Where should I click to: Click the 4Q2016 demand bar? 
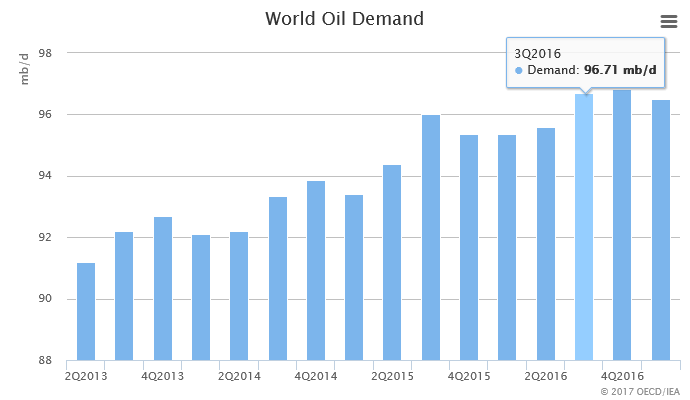pos(622,225)
